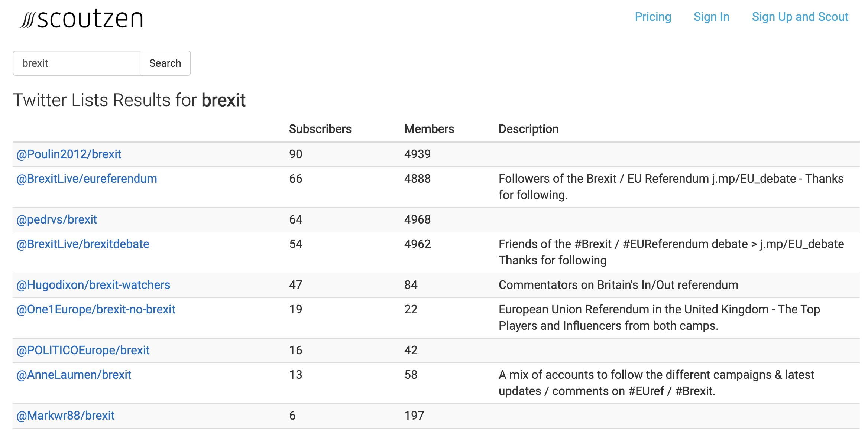Click the Members column header

[x=429, y=129]
